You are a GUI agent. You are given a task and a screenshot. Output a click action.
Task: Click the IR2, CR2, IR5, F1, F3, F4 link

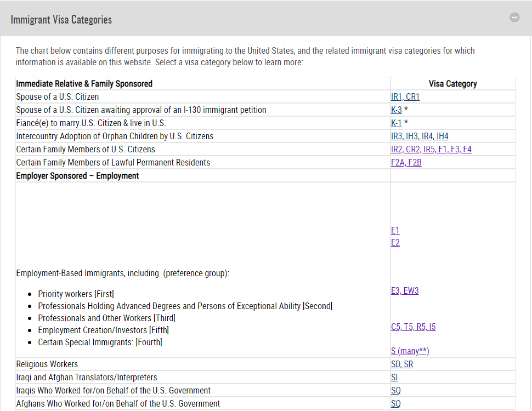click(431, 150)
